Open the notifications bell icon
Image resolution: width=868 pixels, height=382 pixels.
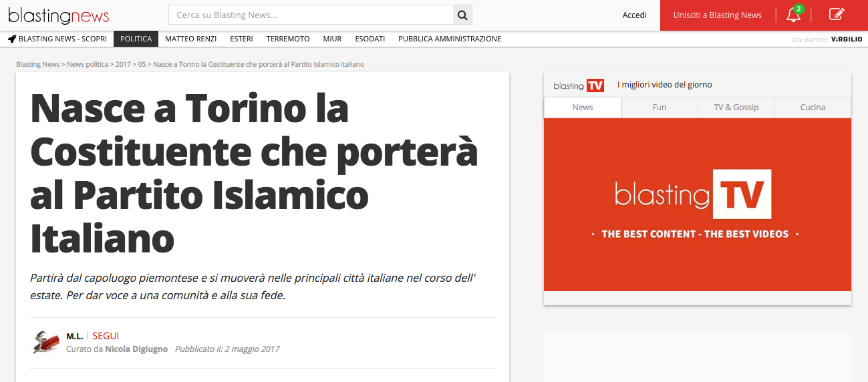[793, 15]
